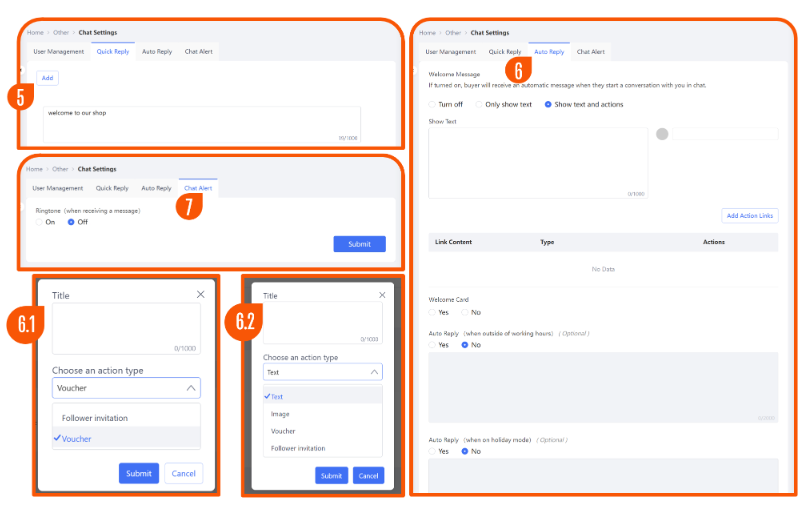Choose 'Follower invitation' above the checked Voucher option
The height and width of the screenshot is (511, 807).
[x=94, y=418]
